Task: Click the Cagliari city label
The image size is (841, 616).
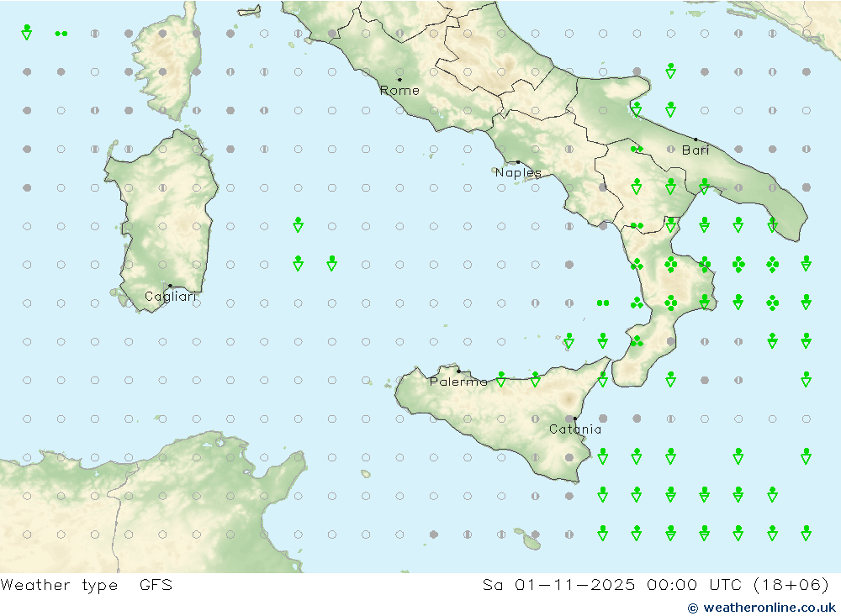Action: pos(171,297)
